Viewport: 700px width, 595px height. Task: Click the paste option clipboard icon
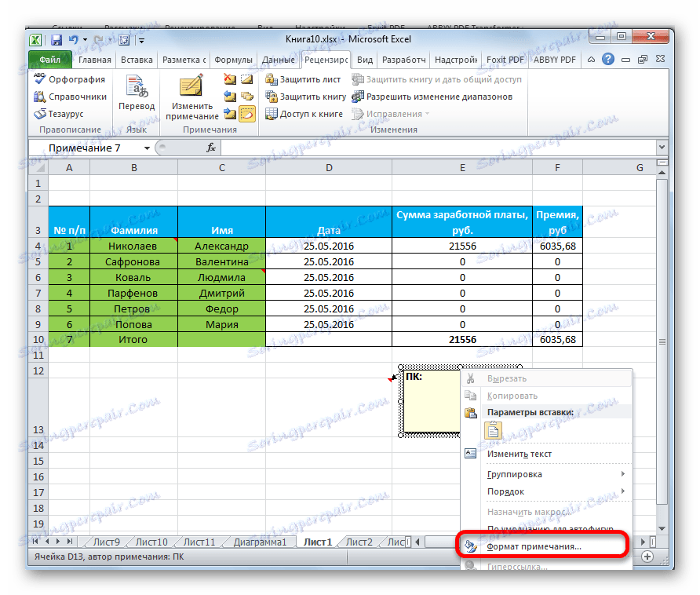point(493,431)
